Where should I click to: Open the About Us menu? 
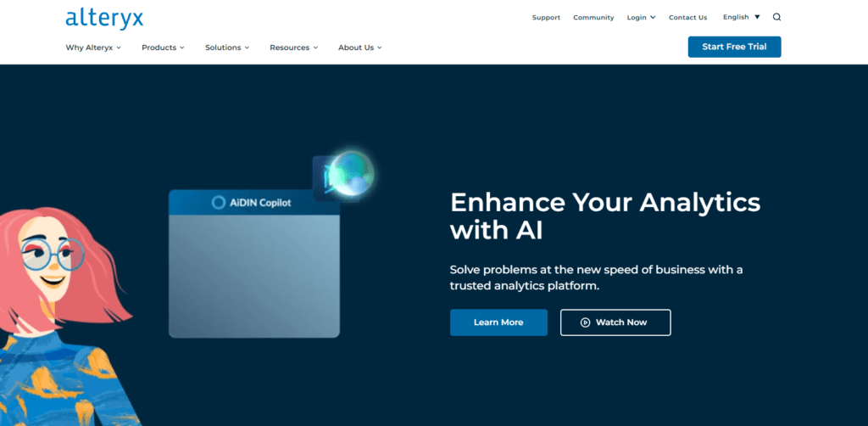(360, 48)
